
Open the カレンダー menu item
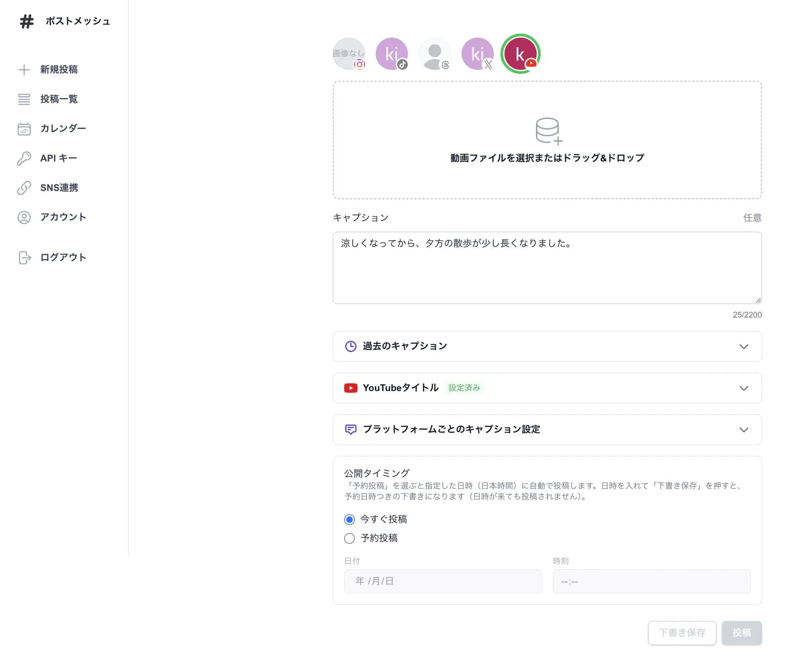click(x=63, y=129)
